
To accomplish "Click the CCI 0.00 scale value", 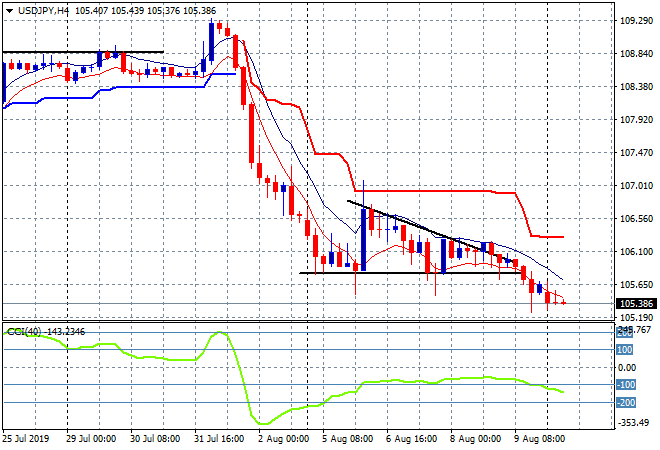I will (627, 367).
